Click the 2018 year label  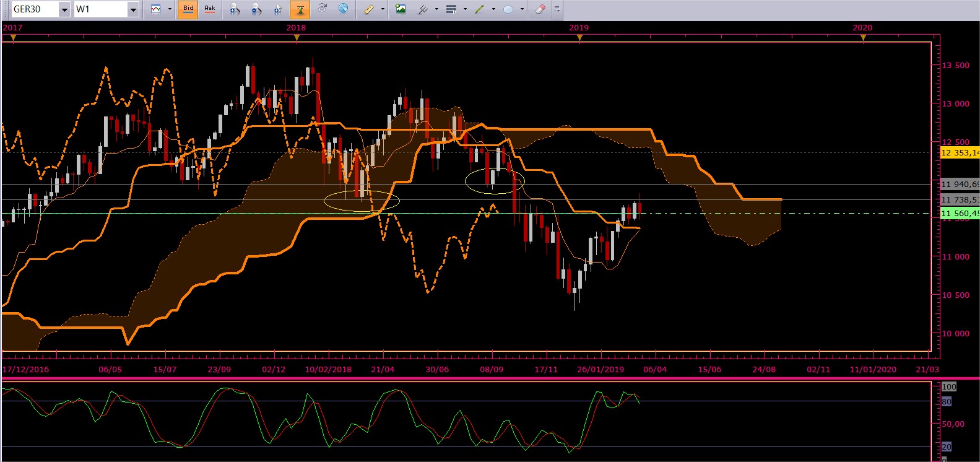point(296,27)
